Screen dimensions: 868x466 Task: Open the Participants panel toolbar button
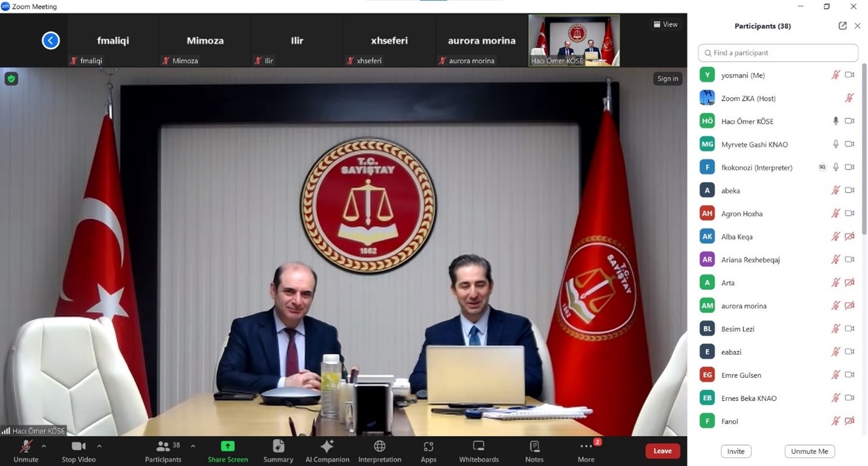pyautogui.click(x=163, y=450)
